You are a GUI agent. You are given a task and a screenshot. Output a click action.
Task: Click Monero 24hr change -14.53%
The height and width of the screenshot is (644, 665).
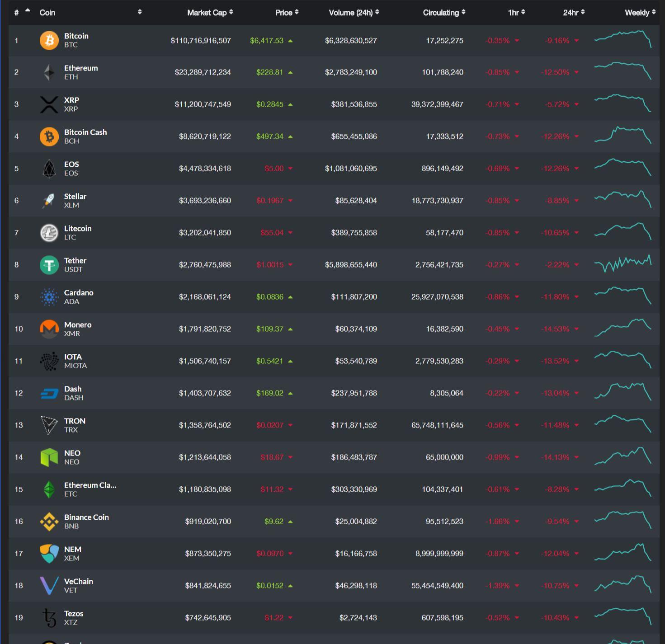point(555,329)
